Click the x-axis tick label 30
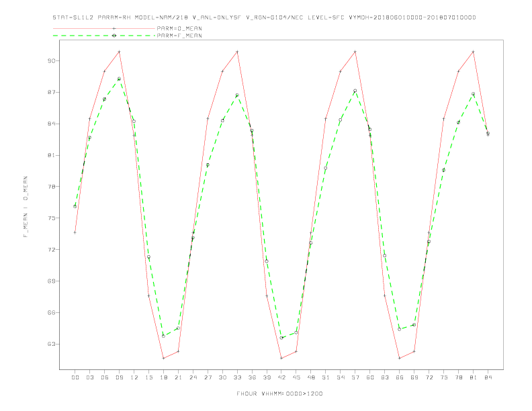The width and height of the screenshot is (532, 411). (222, 377)
